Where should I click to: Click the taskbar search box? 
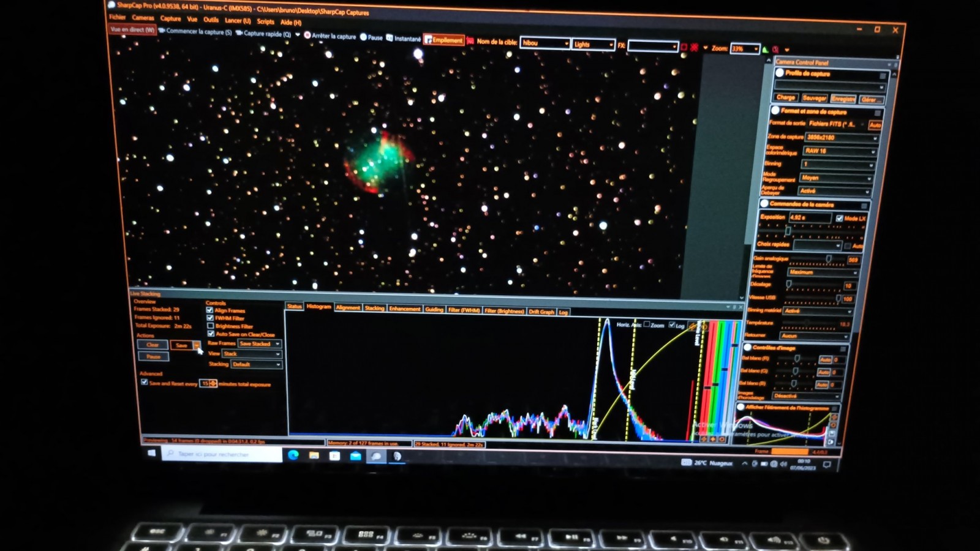pos(222,454)
